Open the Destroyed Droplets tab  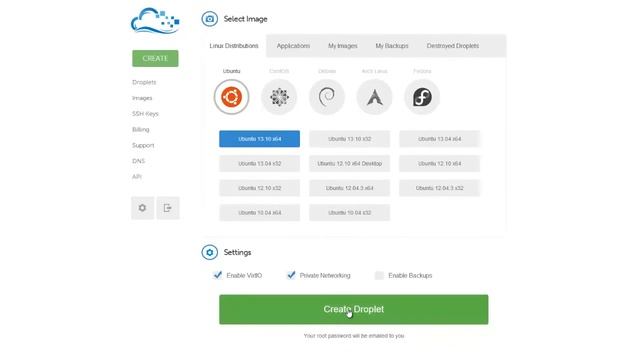[453, 46]
